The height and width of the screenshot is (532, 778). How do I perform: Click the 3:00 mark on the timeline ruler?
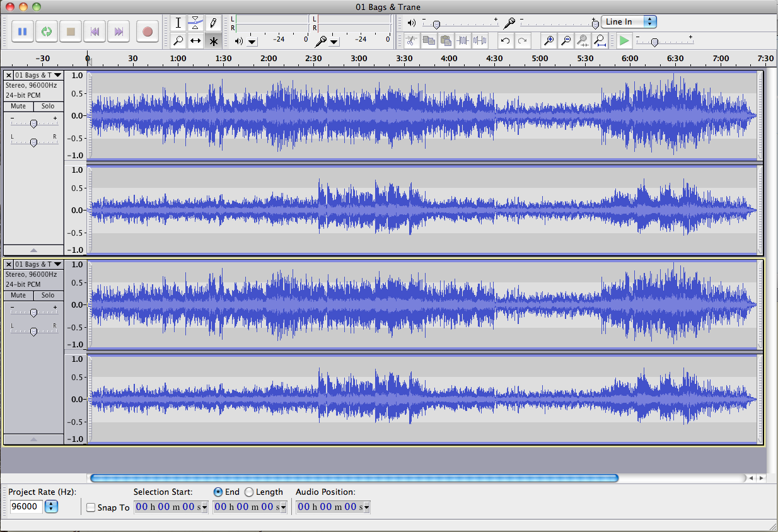click(x=359, y=59)
